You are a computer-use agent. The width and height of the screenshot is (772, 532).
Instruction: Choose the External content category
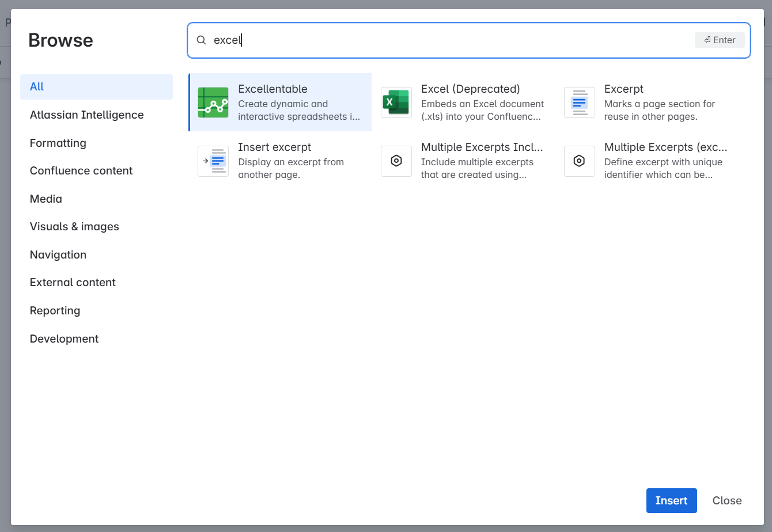(96, 282)
